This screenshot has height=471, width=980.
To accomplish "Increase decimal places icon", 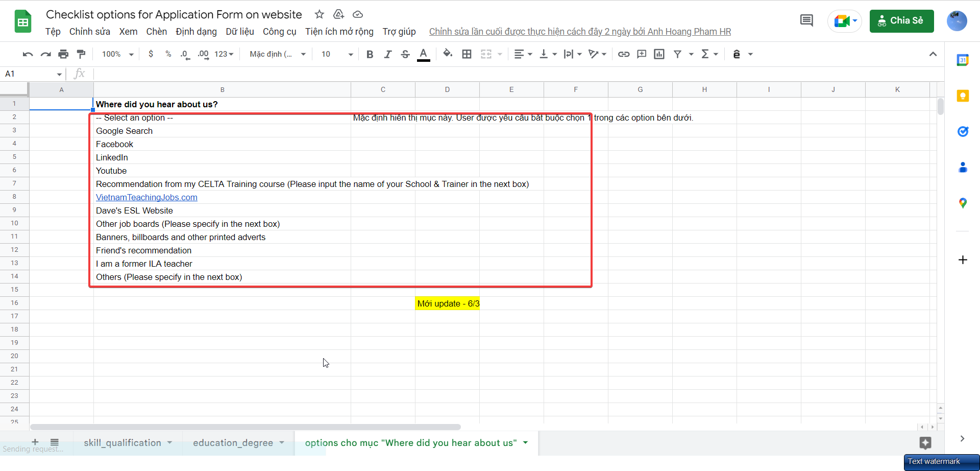I will point(203,54).
